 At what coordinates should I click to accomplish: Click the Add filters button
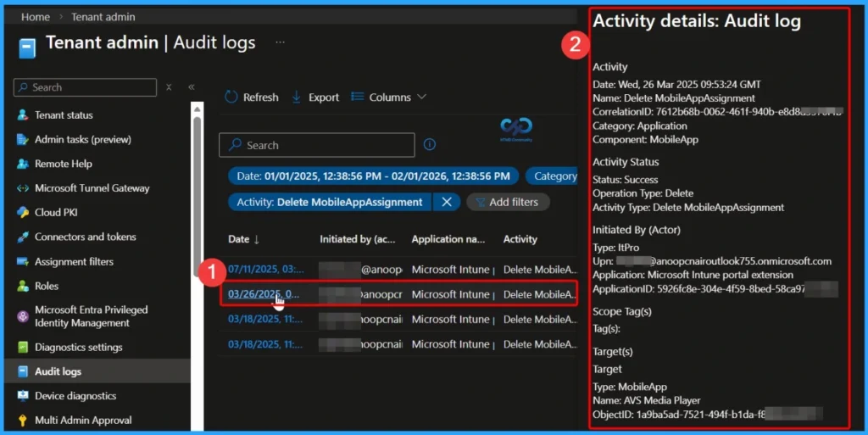click(x=509, y=202)
